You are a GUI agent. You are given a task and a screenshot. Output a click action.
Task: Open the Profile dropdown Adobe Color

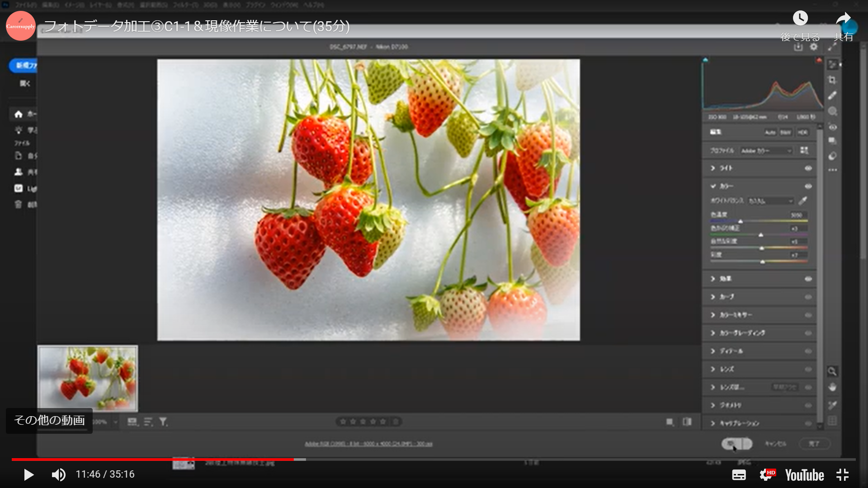766,150
